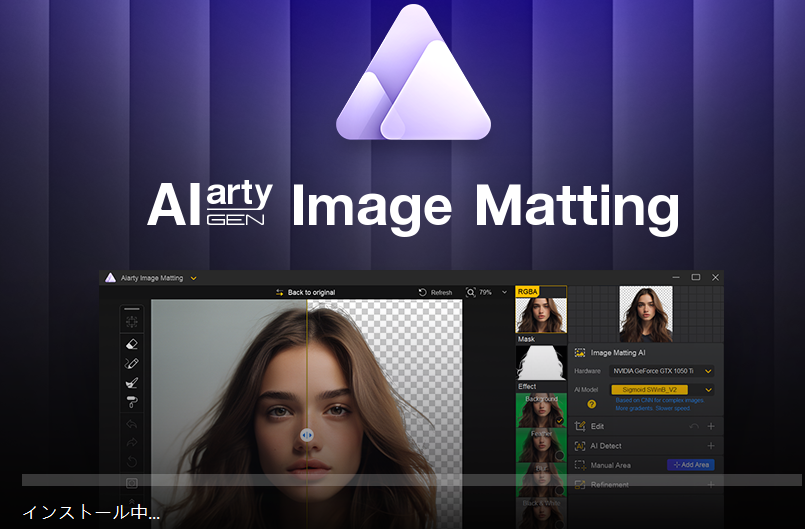Click the yellow help question mark icon
The height and width of the screenshot is (529, 805).
point(591,404)
